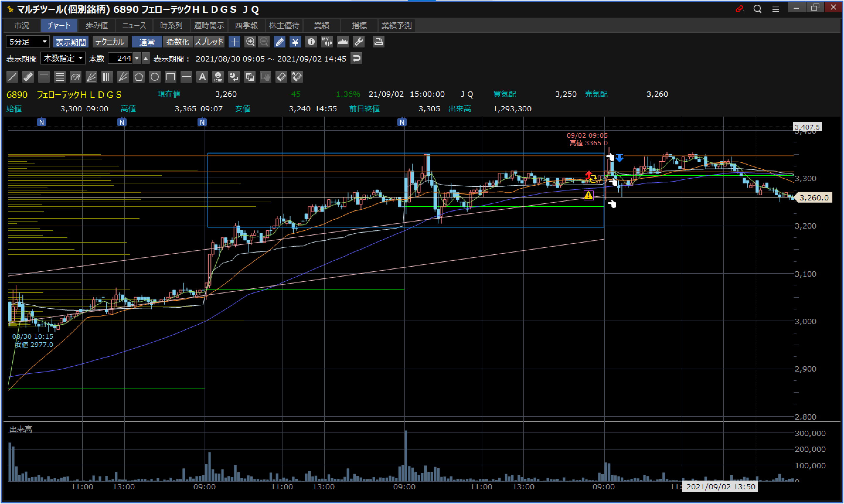Select the eraser tool
This screenshot has height=504, width=844.
pos(281,77)
